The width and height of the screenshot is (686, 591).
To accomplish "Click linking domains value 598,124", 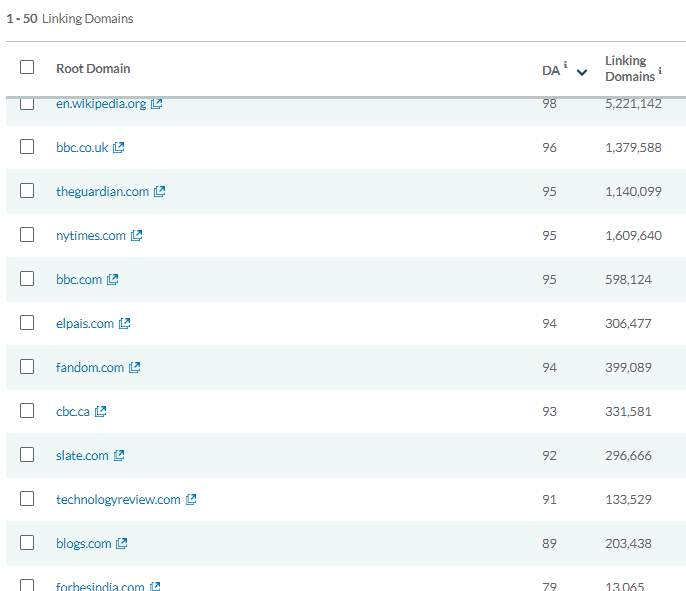I will point(628,280).
